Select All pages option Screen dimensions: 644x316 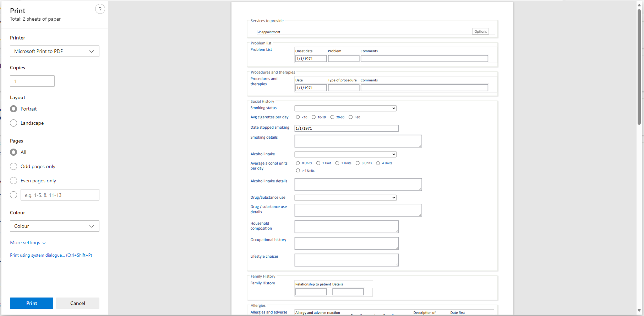[x=13, y=152]
